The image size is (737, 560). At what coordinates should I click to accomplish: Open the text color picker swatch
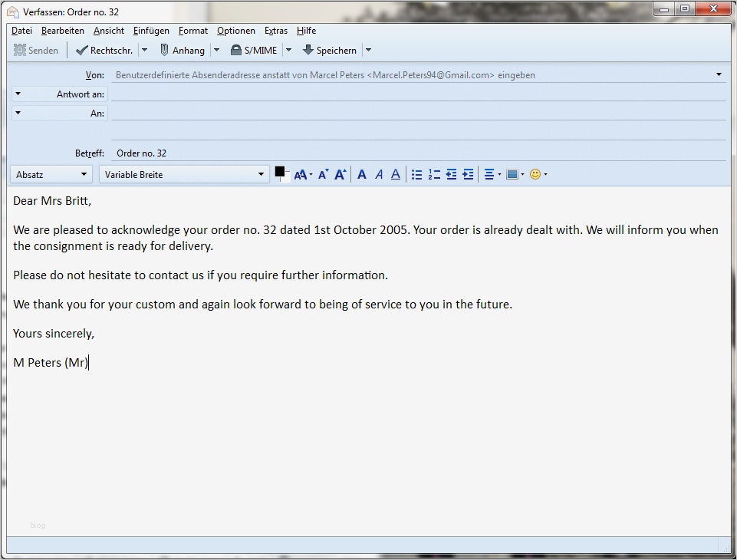[x=279, y=173]
